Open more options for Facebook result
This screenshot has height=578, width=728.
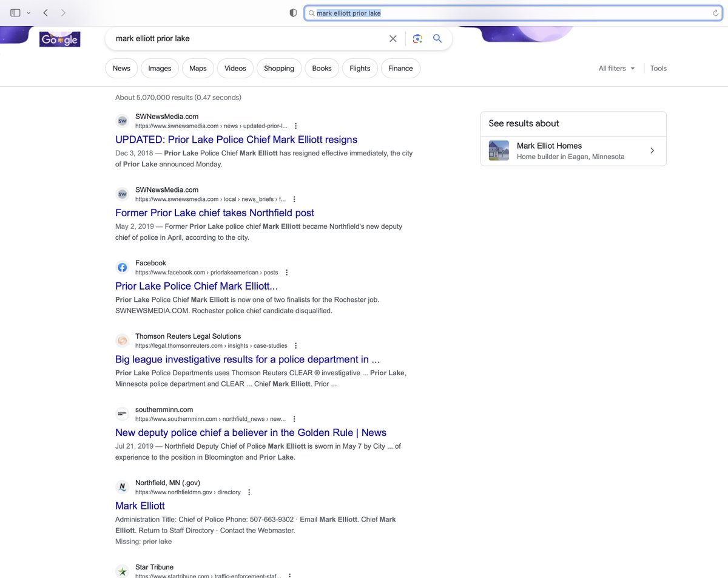click(287, 273)
